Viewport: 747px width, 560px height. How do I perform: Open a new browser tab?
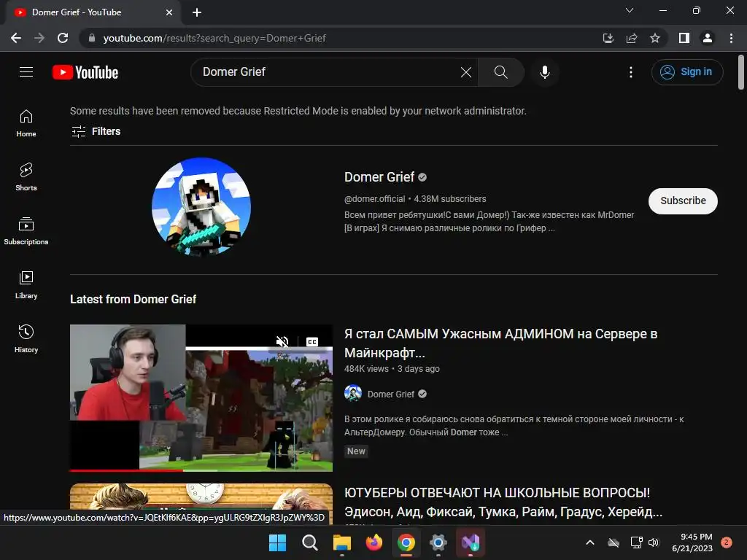197,12
